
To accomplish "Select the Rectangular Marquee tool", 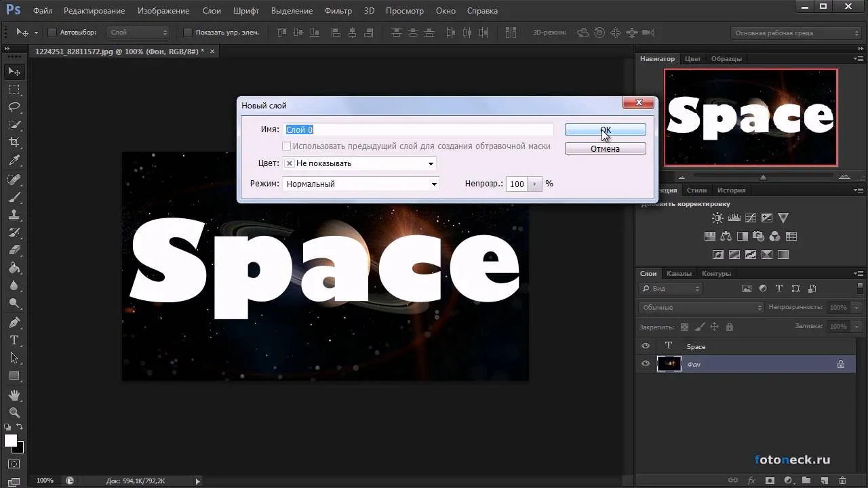I will pyautogui.click(x=14, y=89).
